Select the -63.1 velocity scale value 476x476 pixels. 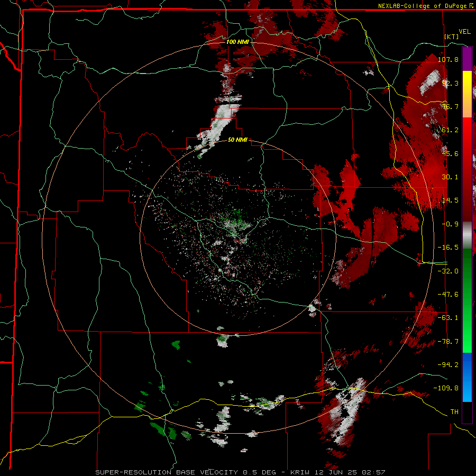[x=448, y=318]
